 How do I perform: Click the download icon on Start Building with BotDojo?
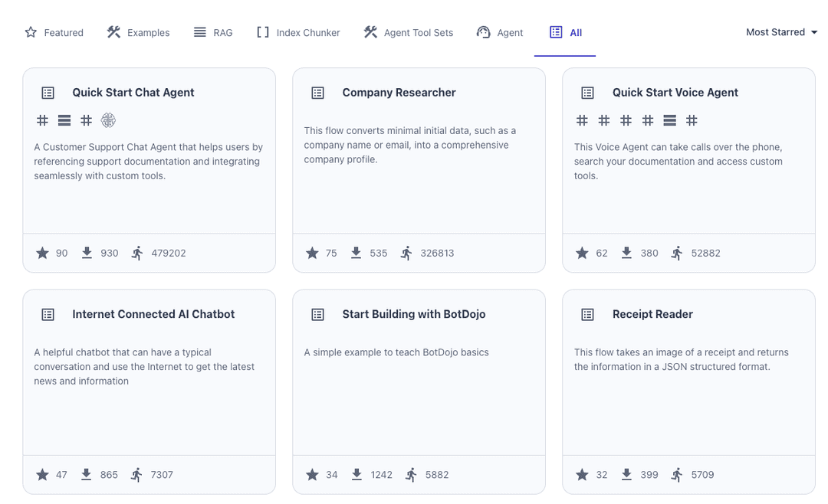click(x=356, y=475)
